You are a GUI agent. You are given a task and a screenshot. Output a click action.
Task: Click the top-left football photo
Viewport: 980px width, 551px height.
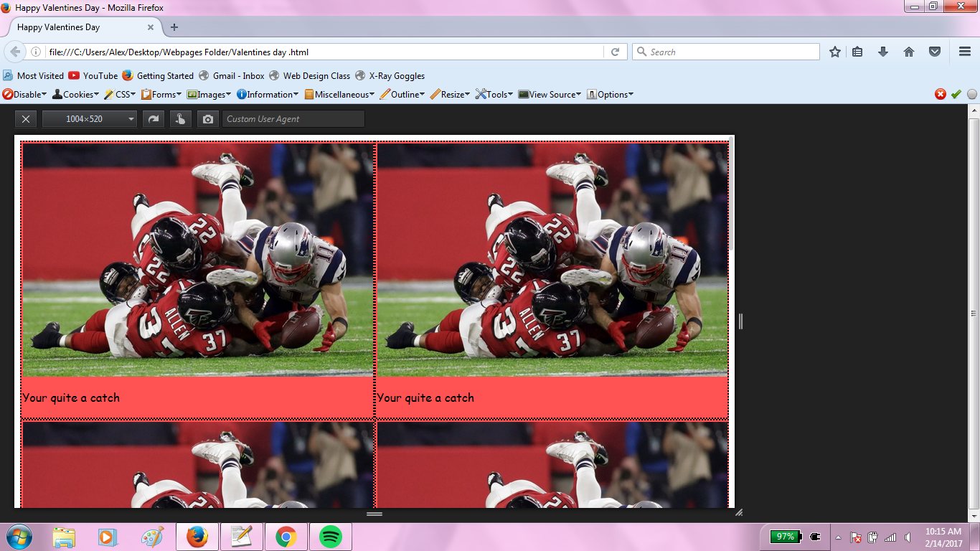pos(197,260)
